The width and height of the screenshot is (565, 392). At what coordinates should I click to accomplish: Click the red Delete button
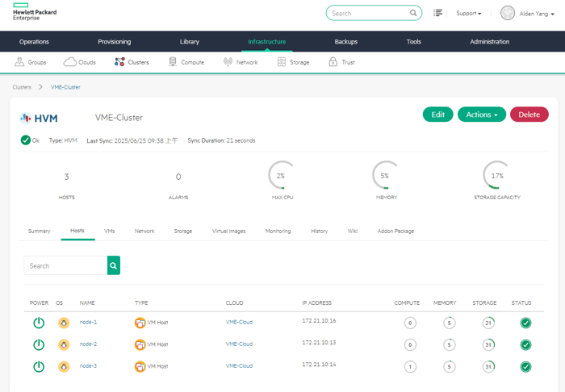(x=529, y=115)
